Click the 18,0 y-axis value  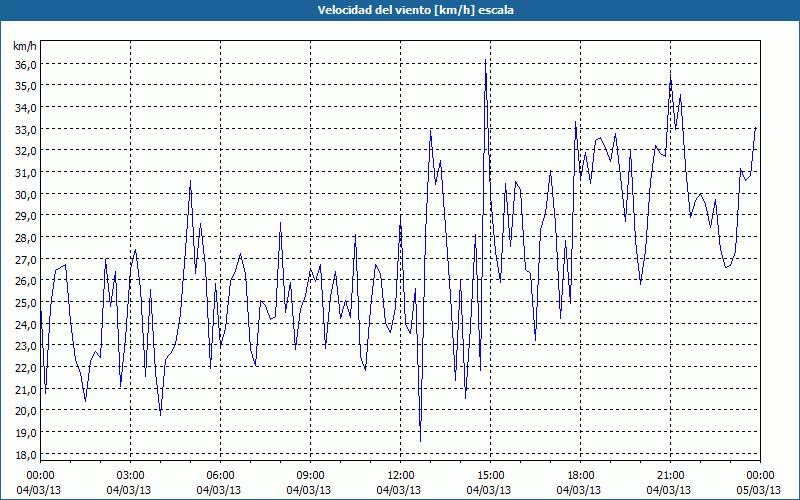coord(25,455)
